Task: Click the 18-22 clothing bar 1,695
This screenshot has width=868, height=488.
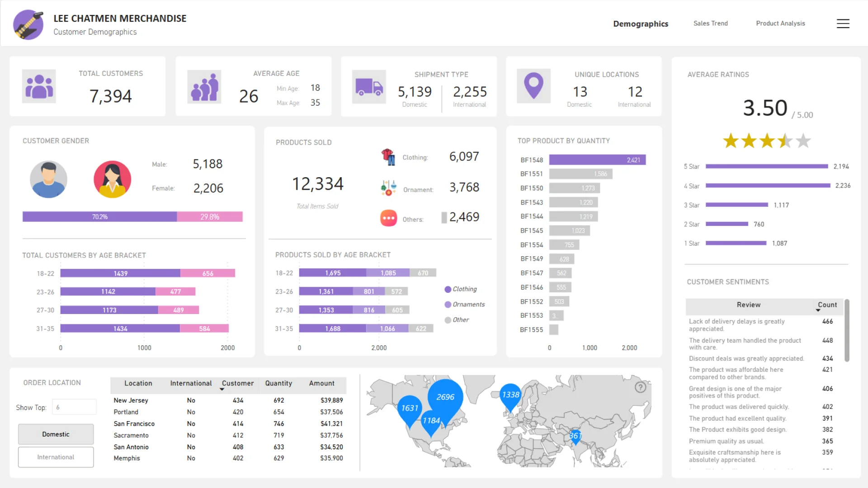Action: tap(333, 273)
